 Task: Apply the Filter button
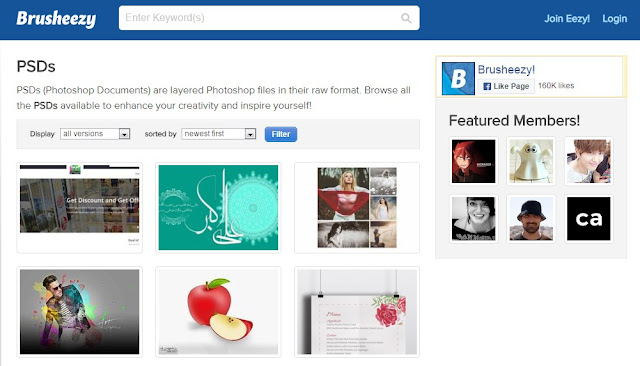(x=281, y=134)
